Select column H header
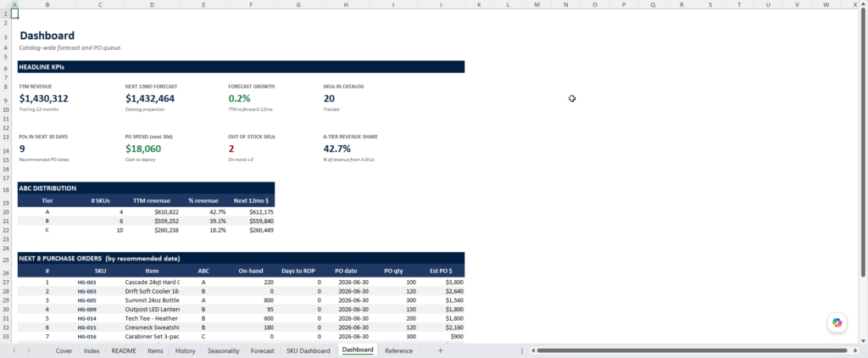 click(x=346, y=4)
